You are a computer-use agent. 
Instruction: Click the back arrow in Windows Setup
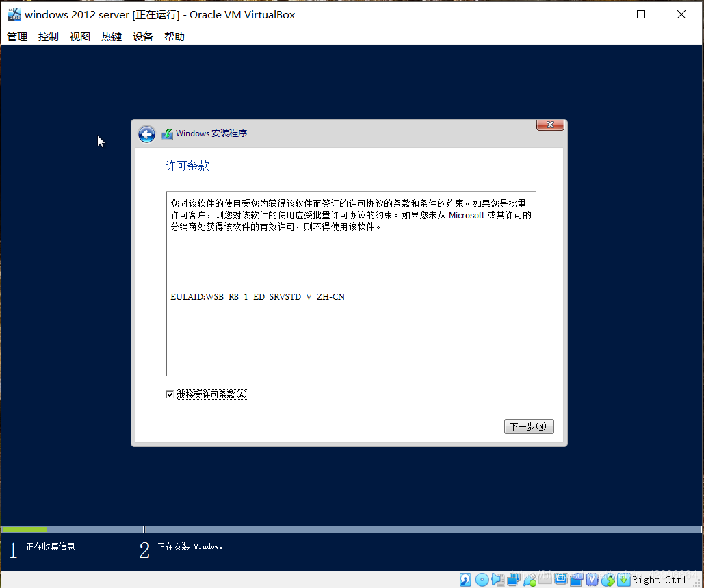pyautogui.click(x=146, y=134)
